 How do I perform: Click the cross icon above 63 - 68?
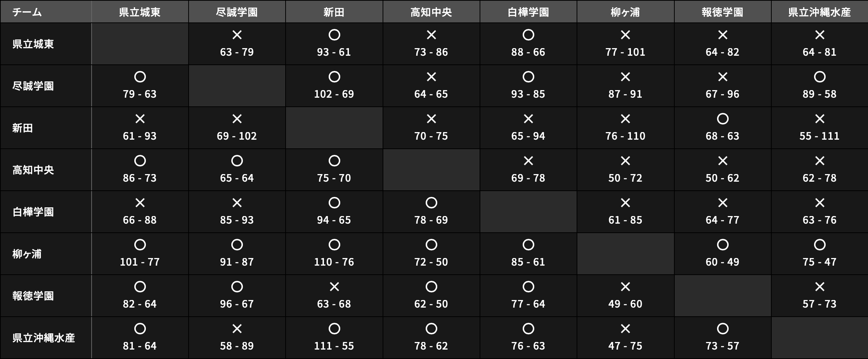[334, 287]
